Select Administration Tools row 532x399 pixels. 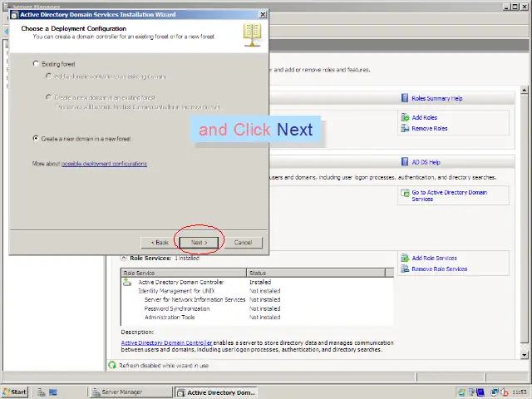257,318
